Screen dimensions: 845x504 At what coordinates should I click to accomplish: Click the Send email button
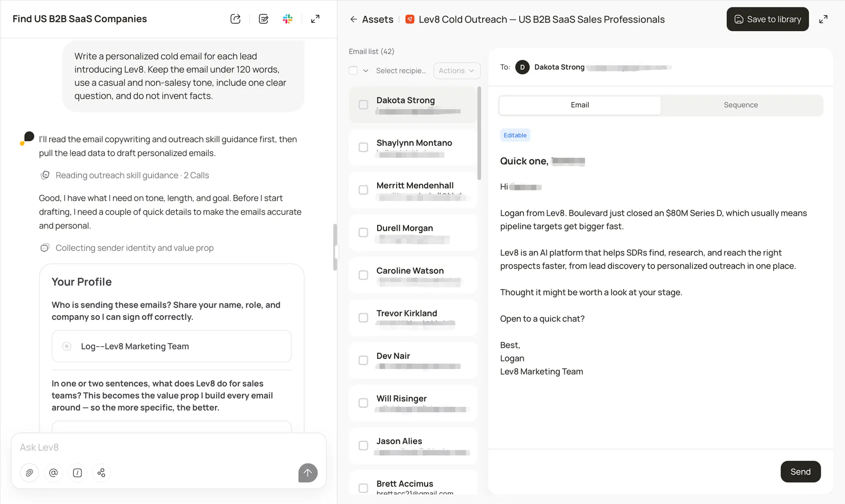pyautogui.click(x=801, y=472)
